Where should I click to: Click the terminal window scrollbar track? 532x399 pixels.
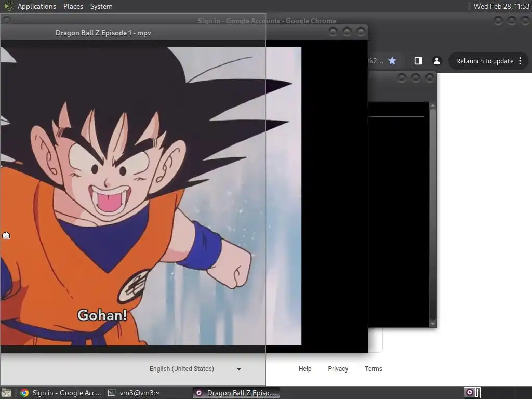433,214
